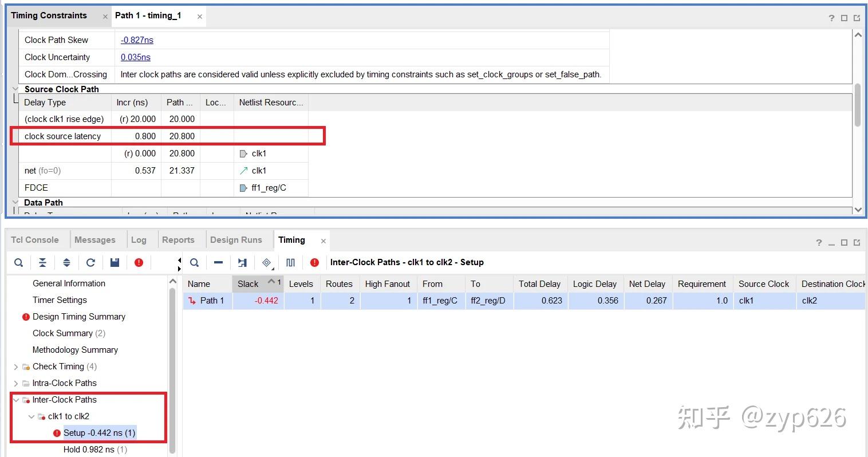Click the search icon in the left timing toolbar
The image size is (868, 457).
tap(19, 262)
